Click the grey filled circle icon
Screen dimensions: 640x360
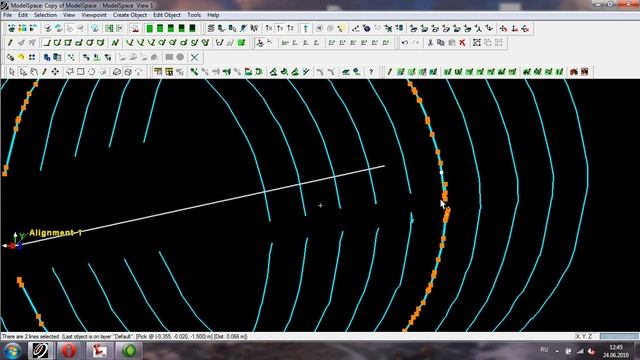pyautogui.click(x=180, y=58)
